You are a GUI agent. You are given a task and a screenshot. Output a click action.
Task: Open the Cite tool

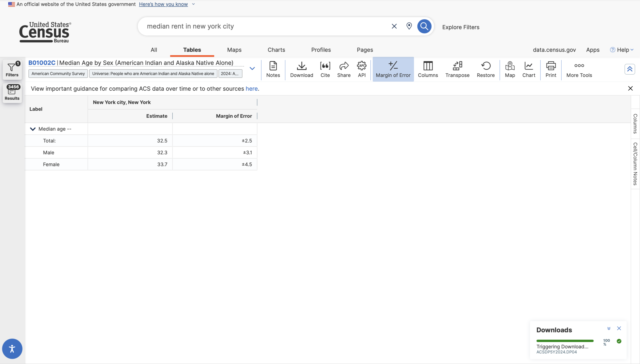(x=325, y=69)
